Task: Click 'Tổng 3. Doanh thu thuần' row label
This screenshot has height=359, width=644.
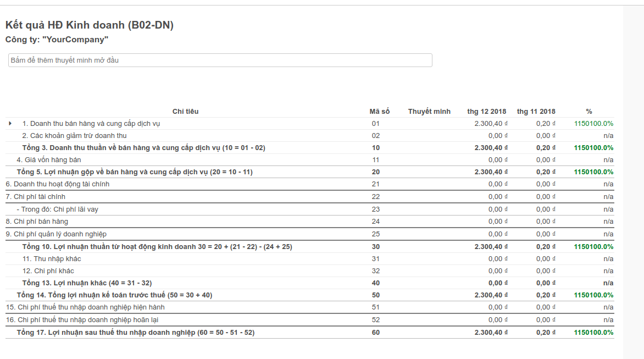Action: point(144,147)
